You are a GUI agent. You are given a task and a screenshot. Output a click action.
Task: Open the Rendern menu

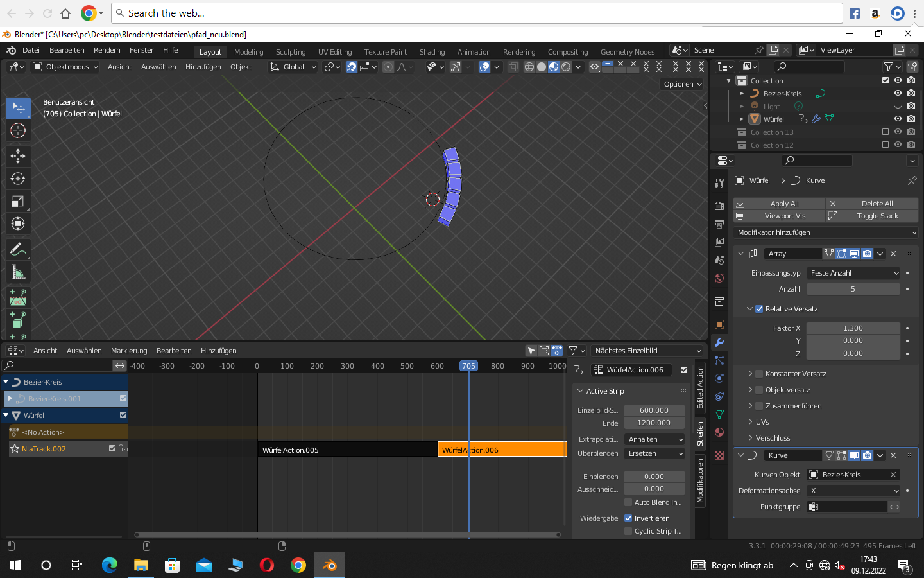pos(107,50)
